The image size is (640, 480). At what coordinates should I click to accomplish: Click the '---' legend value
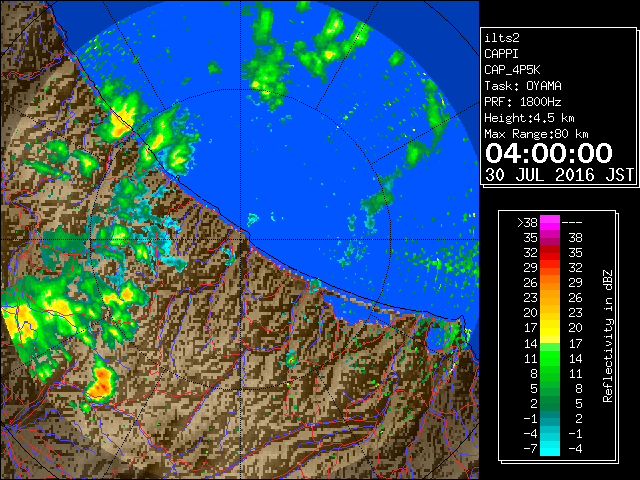pyautogui.click(x=572, y=223)
